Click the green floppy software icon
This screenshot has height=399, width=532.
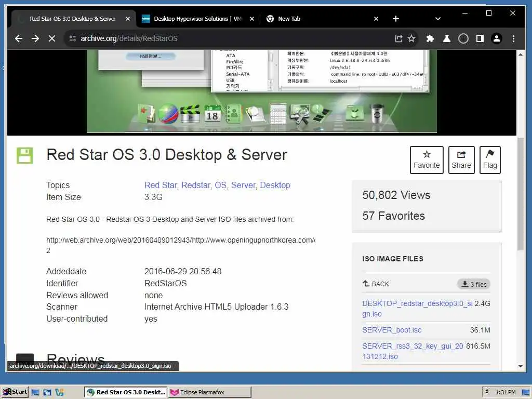click(25, 155)
